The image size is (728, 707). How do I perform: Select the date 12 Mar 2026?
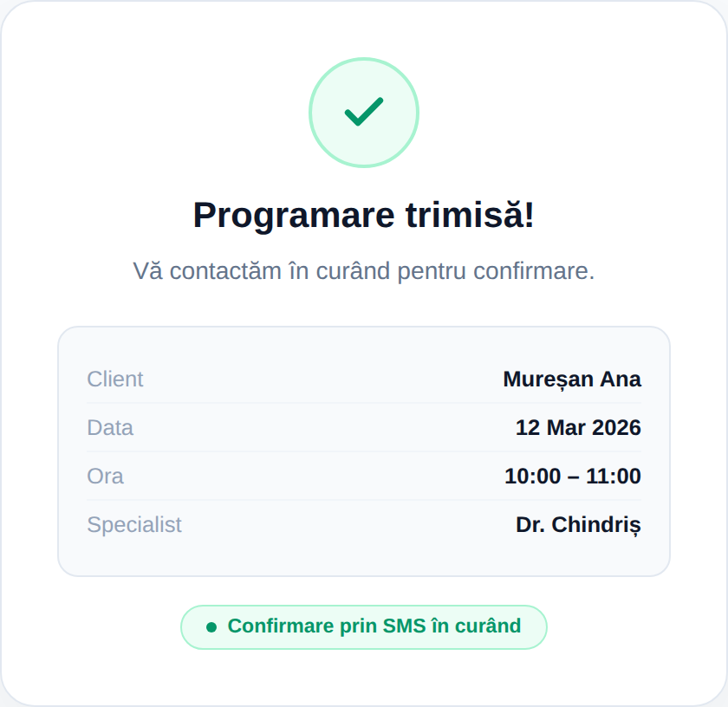click(578, 427)
